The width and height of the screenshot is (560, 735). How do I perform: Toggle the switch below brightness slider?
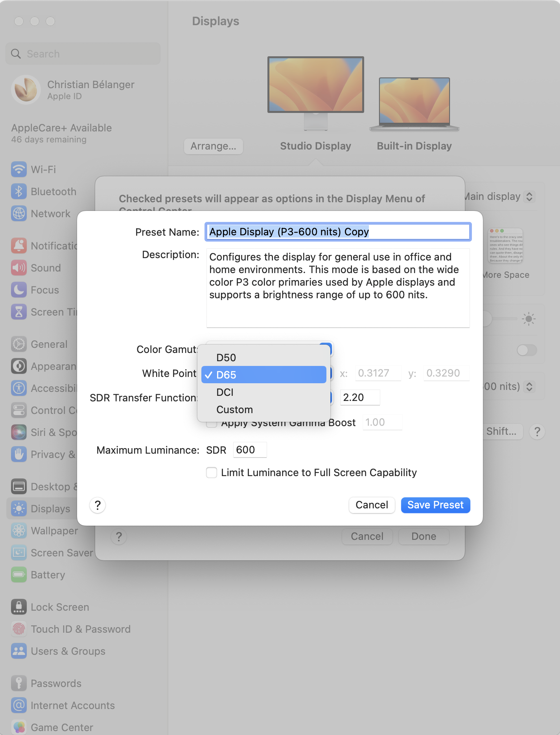(527, 350)
